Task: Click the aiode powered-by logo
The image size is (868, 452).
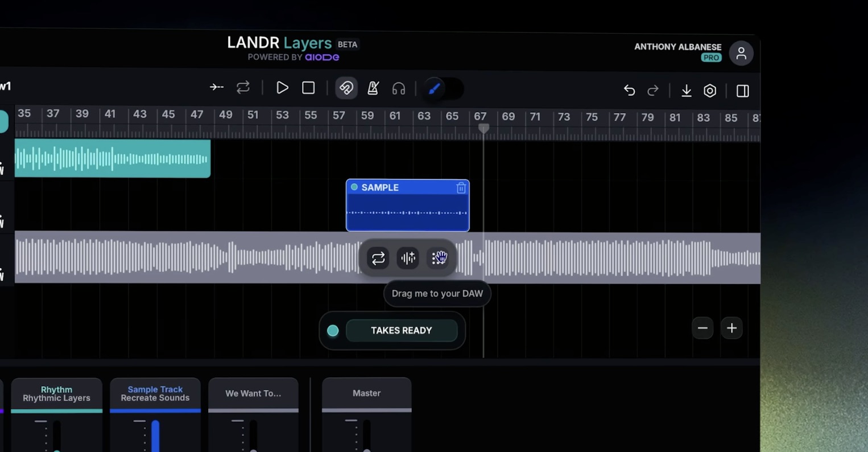Action: pyautogui.click(x=322, y=57)
